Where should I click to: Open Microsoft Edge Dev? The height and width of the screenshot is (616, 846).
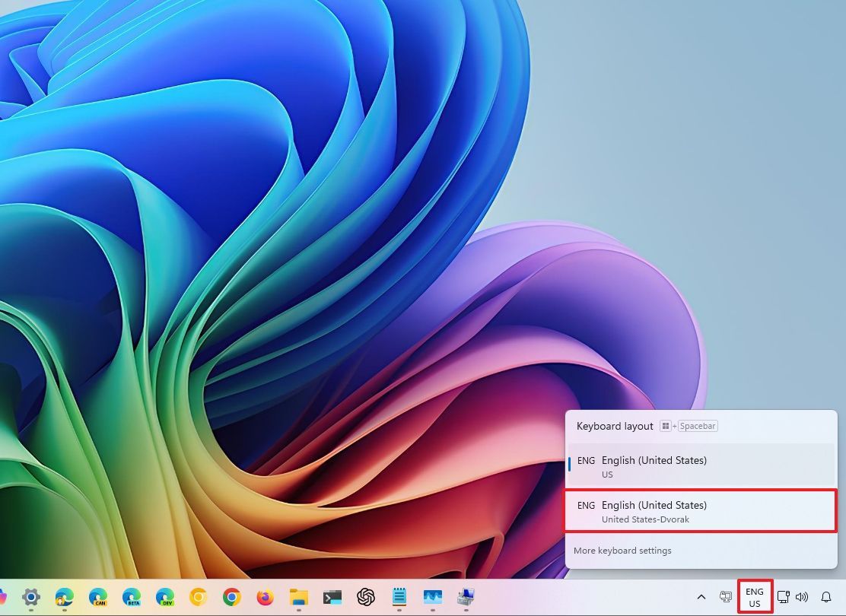coord(164,597)
